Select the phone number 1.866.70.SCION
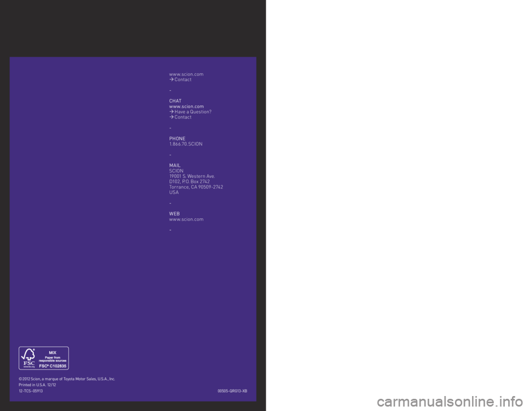 (186, 144)
